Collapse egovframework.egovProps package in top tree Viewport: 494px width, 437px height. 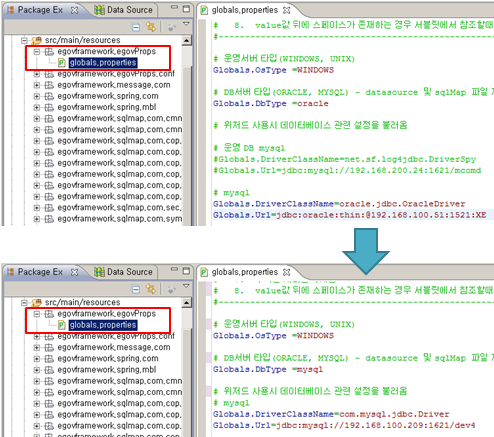[37, 52]
